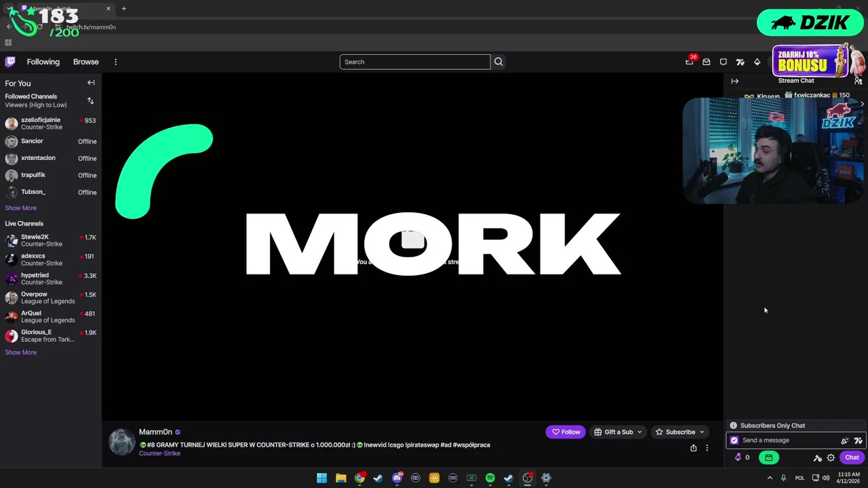Image resolution: width=868 pixels, height=488 pixels.
Task: Collapse the Stream Chat panel
Action: (734, 81)
